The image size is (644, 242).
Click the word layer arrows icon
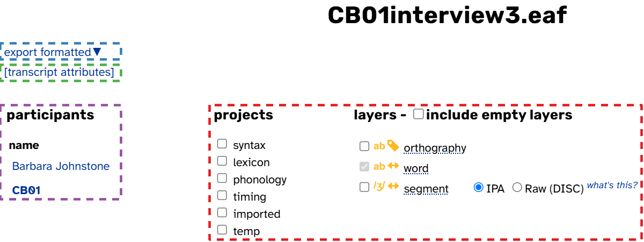393,167
